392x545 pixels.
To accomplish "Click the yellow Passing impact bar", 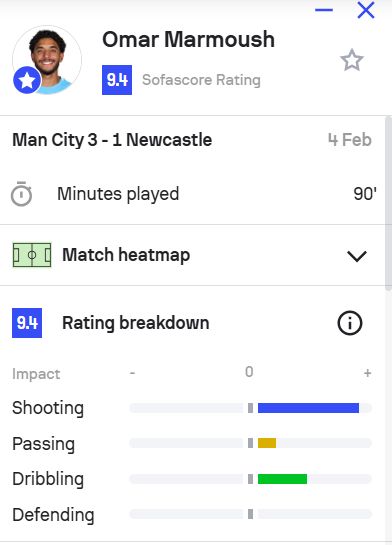I will click(267, 443).
